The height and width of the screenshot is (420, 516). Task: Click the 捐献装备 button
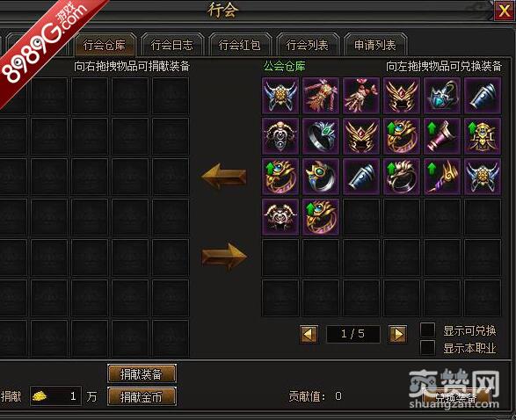pyautogui.click(x=142, y=373)
